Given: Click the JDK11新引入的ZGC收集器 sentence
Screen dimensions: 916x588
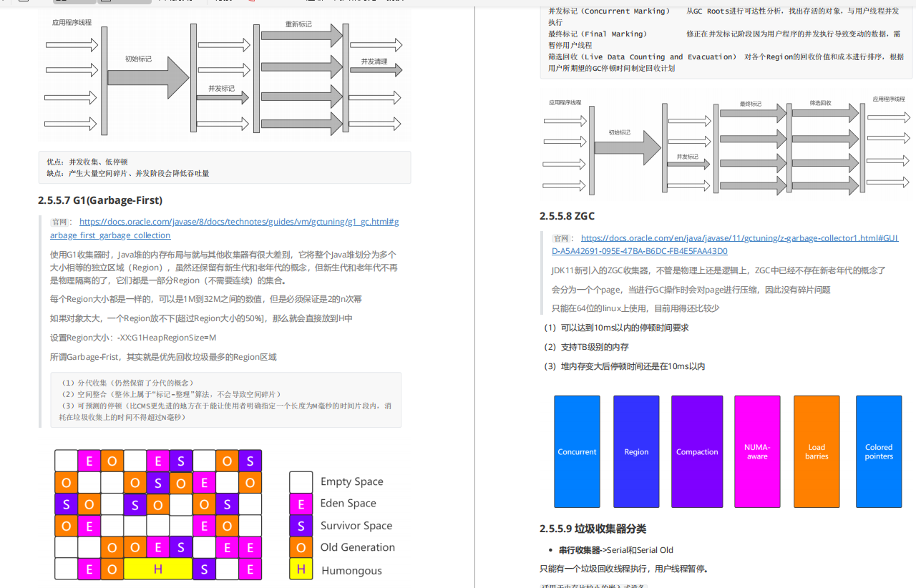Looking at the screenshot, I should point(718,270).
